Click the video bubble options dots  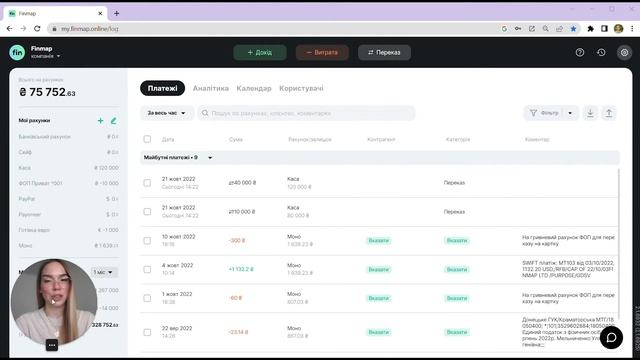(x=52, y=345)
